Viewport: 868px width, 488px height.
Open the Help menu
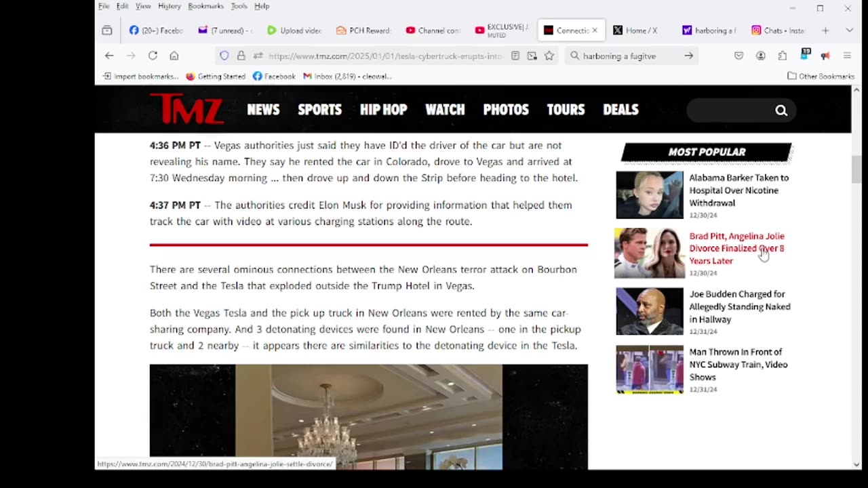(262, 6)
